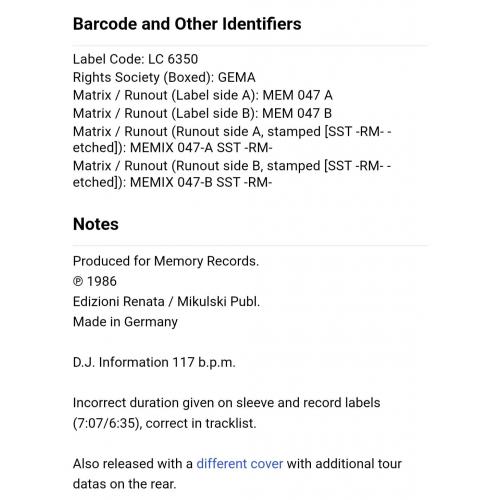
Task: Click the 'Made in Germany' line
Action: coord(125,322)
